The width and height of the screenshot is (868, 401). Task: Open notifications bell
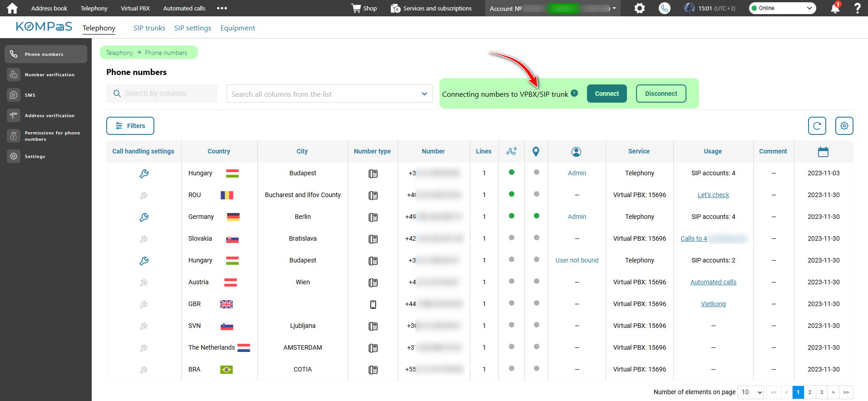pos(835,8)
